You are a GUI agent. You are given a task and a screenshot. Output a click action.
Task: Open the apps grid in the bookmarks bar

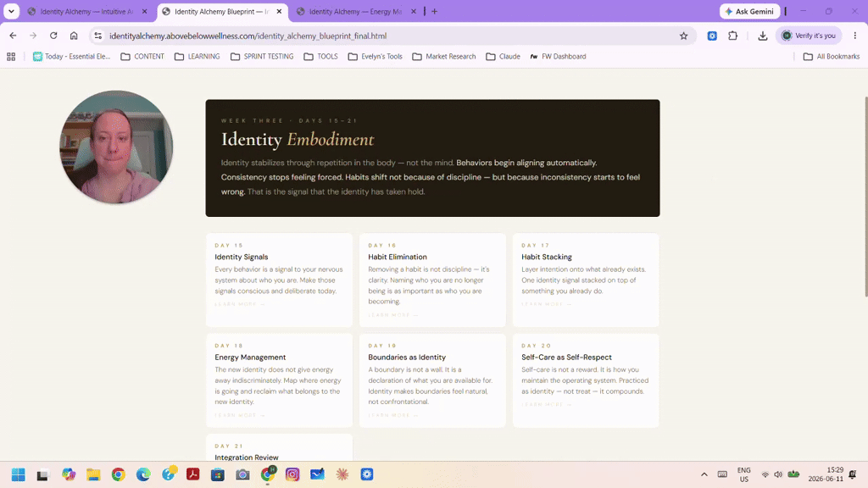point(11,57)
